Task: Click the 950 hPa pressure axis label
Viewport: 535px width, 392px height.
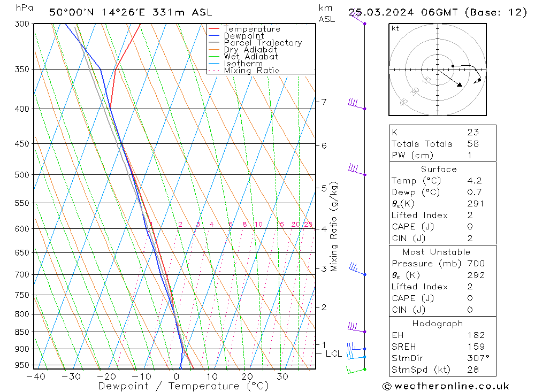Action: click(x=22, y=365)
